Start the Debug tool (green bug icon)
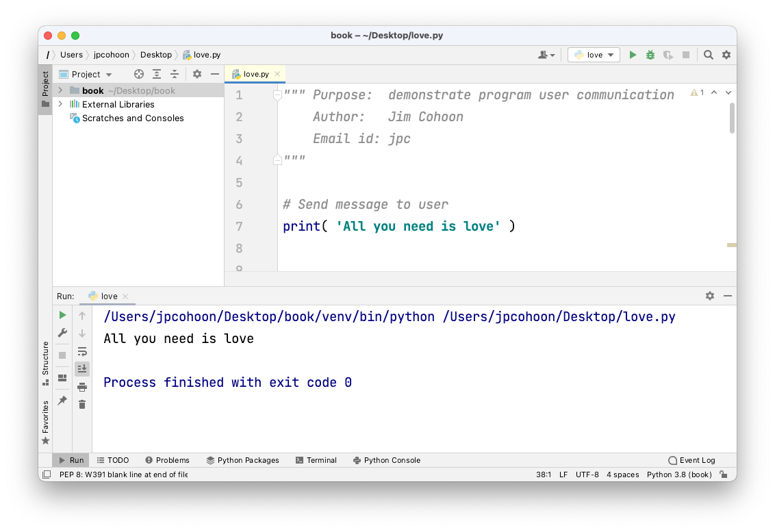Screen dimensions: 775x532 tap(649, 55)
